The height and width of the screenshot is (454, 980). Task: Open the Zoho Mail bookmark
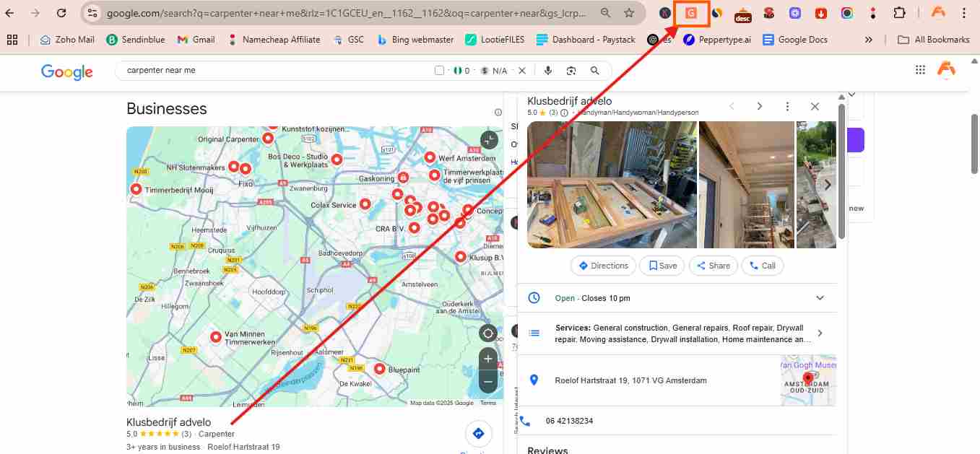tap(67, 40)
